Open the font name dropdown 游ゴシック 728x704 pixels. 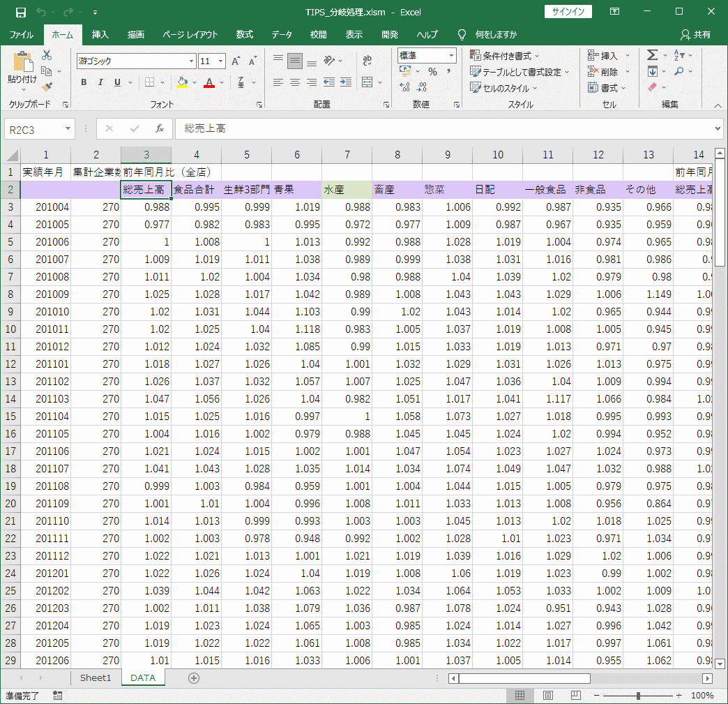pos(191,61)
